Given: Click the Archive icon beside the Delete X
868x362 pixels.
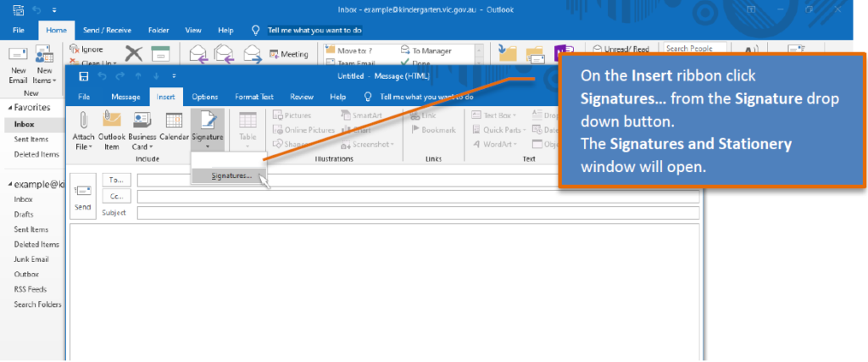Looking at the screenshot, I should click(x=160, y=53).
